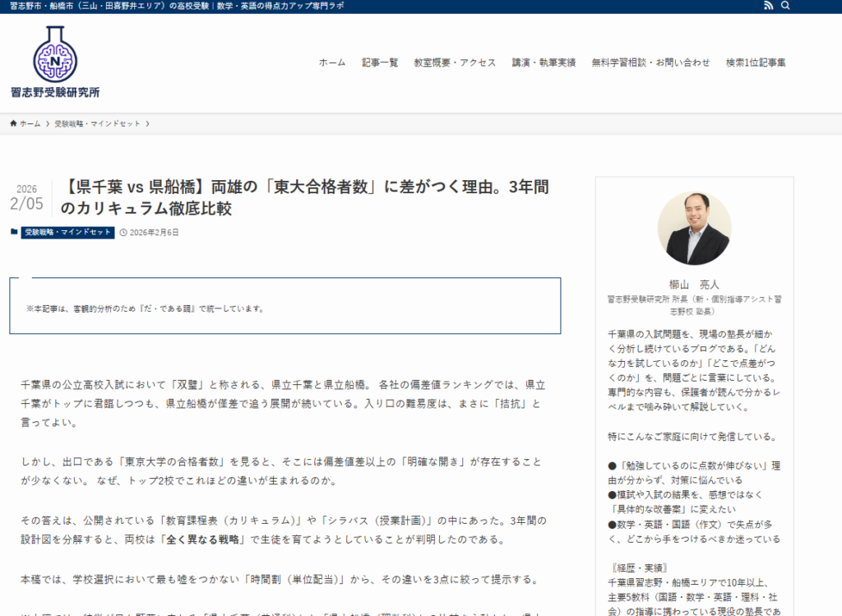Screen dimensions: 842x616
Task: Open 無料学習相談・お問い合わせ menu link
Action: tap(650, 63)
